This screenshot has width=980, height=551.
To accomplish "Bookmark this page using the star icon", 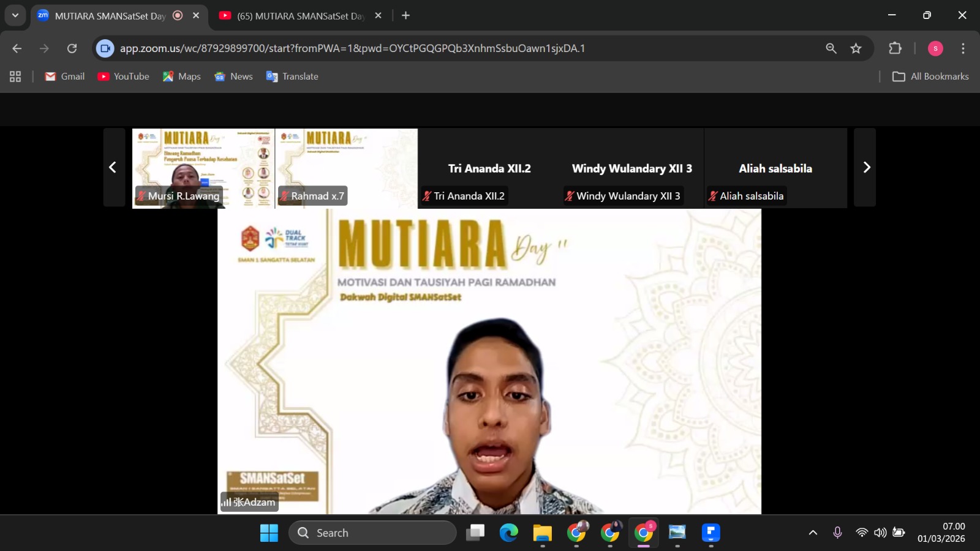I will 856,48.
